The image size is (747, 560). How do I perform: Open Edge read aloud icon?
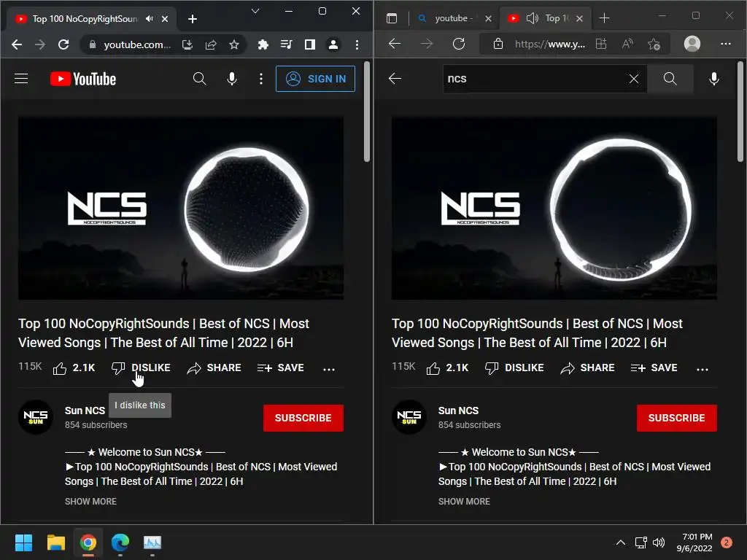pos(628,44)
